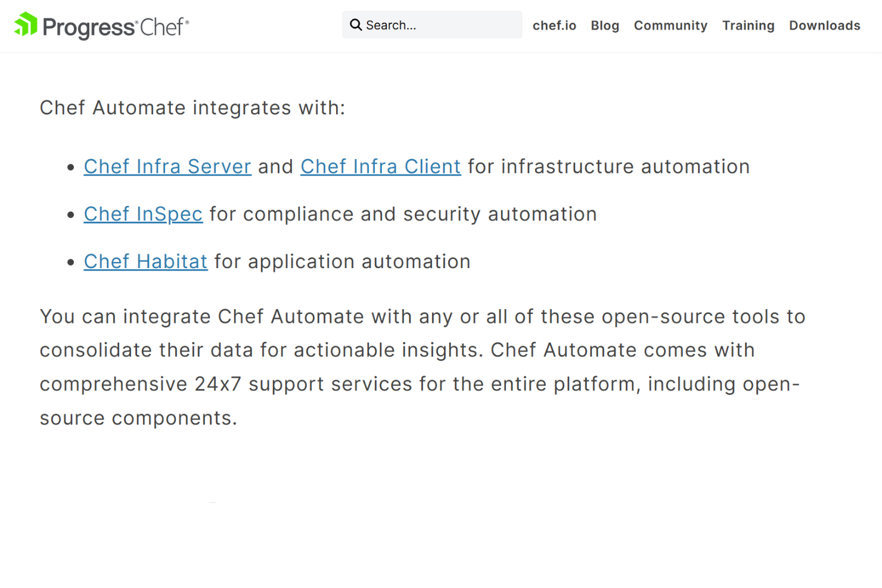882x588 pixels.
Task: Open the chef.io navigation item
Action: [x=554, y=26]
